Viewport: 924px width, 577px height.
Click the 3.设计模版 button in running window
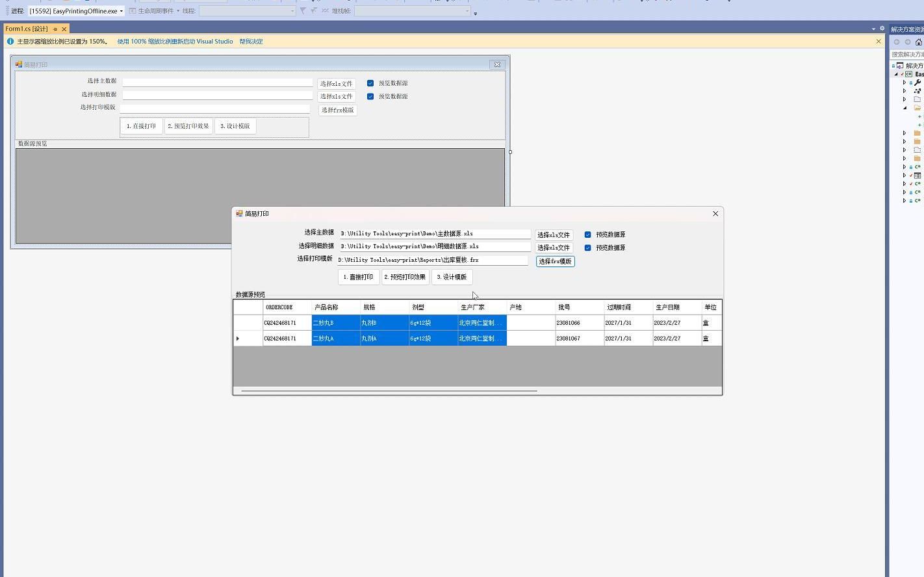tap(452, 277)
